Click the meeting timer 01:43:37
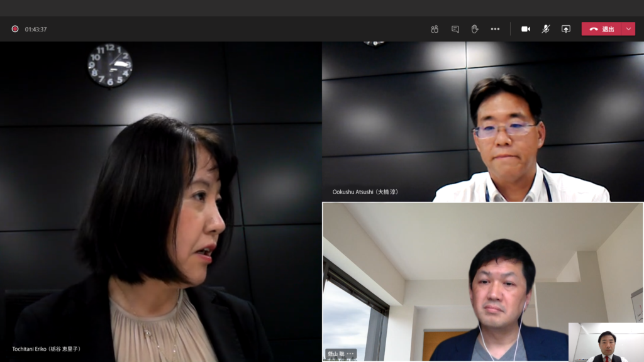 [36, 30]
